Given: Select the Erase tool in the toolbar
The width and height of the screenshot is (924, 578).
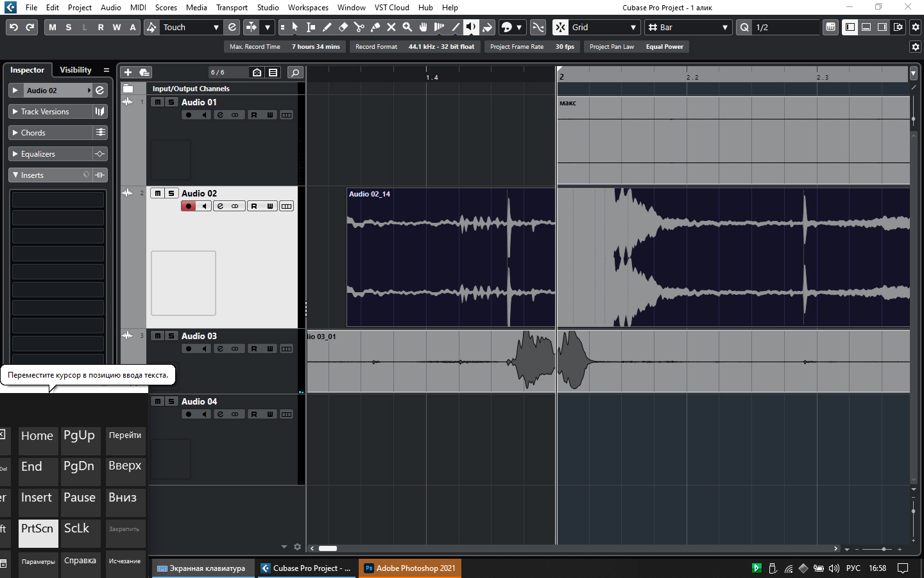Looking at the screenshot, I should pyautogui.click(x=343, y=27).
